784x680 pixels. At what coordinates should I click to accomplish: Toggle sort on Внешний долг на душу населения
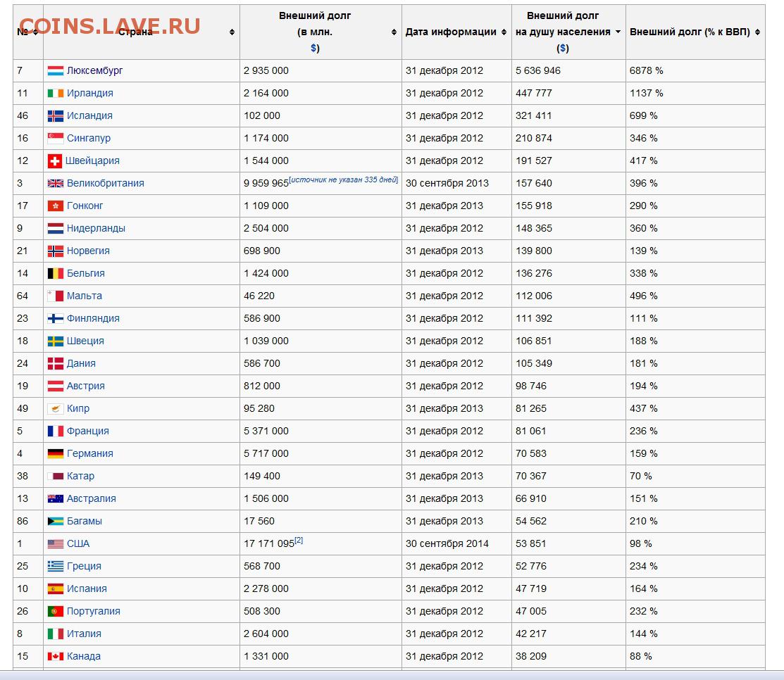tap(618, 32)
